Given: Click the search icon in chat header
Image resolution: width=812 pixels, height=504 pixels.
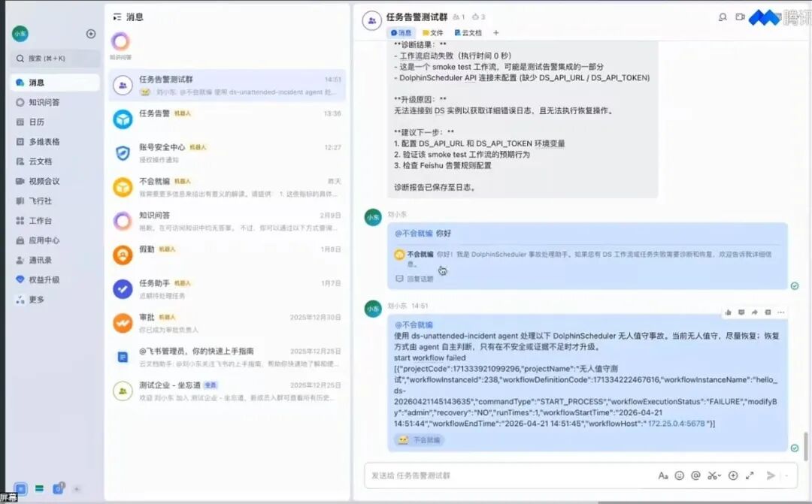Looking at the screenshot, I should pos(723,17).
